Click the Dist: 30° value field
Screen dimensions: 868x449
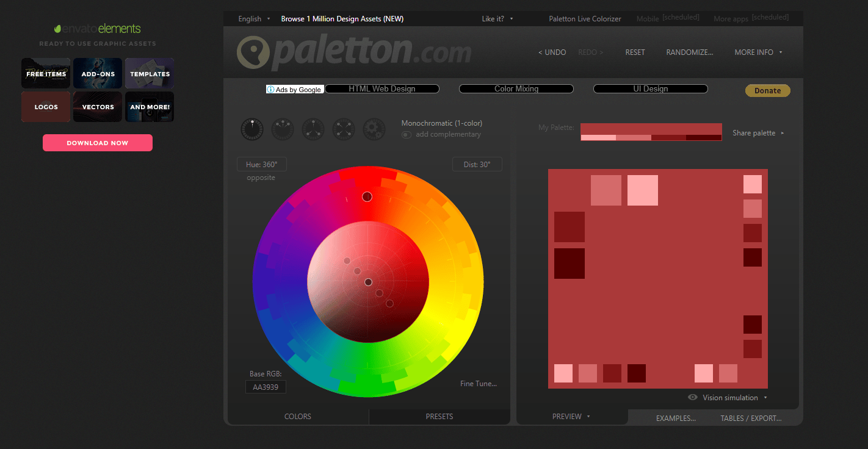click(x=477, y=164)
